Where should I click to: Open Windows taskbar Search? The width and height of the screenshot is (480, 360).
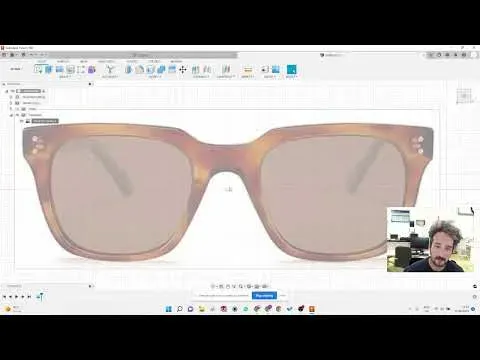click(180, 309)
